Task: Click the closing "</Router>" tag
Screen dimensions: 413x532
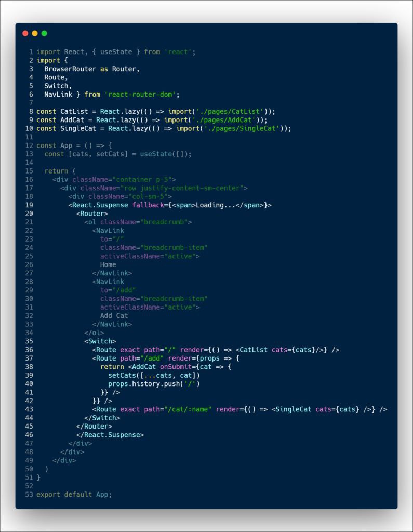Action: coord(94,426)
